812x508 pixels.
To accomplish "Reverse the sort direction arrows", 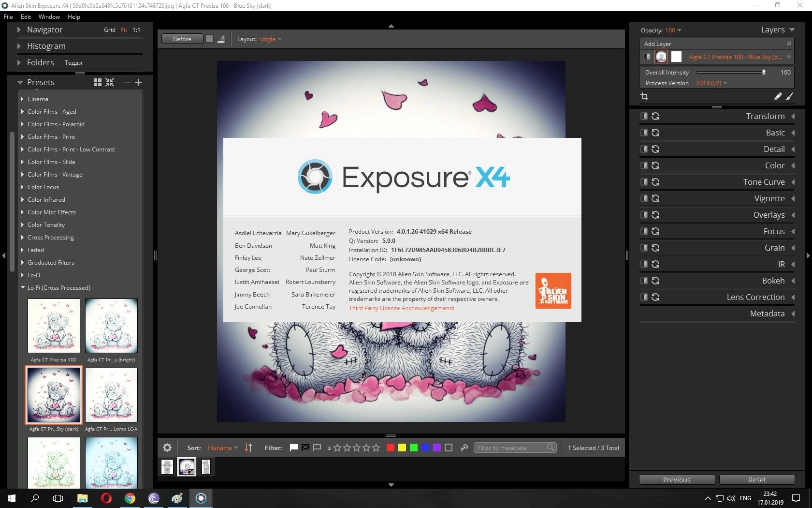I will [x=248, y=448].
